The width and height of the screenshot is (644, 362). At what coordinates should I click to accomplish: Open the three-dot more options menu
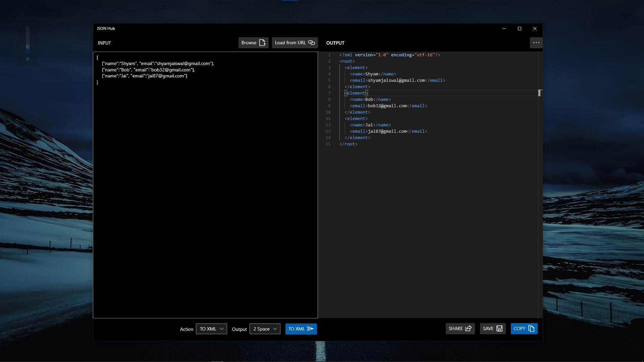tap(536, 43)
